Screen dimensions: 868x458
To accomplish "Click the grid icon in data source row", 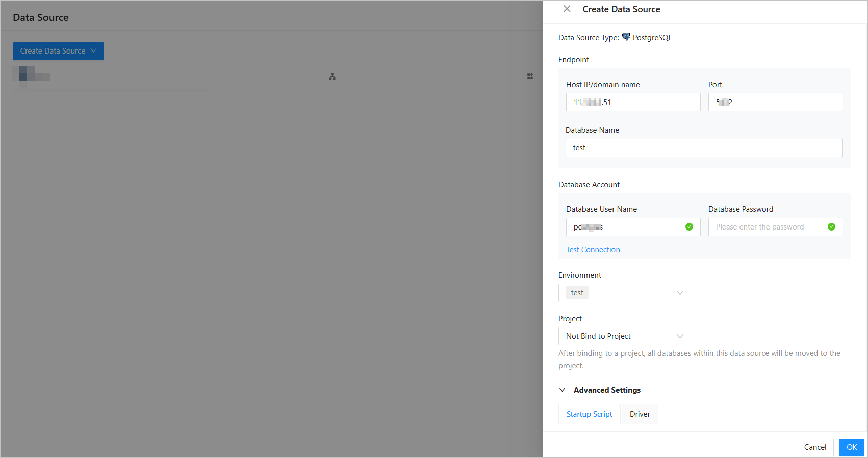I will click(530, 77).
